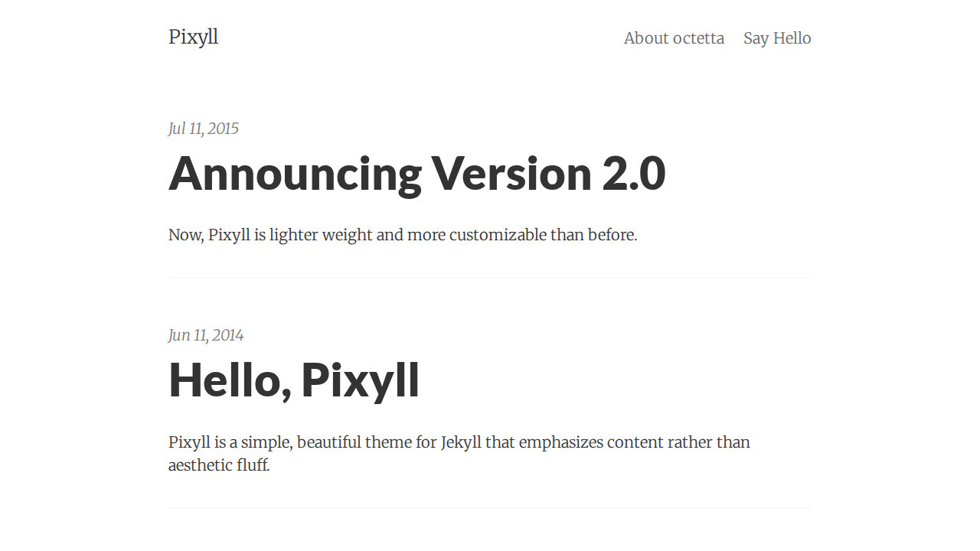Screen dimensions: 980x551
Task: Click the word "customizable" in first summary
Action: pos(498,235)
